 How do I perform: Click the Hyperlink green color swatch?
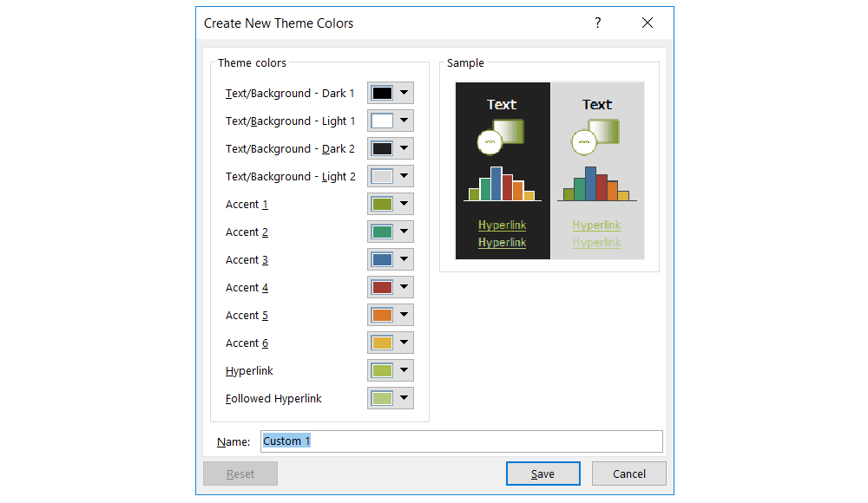pos(384,370)
